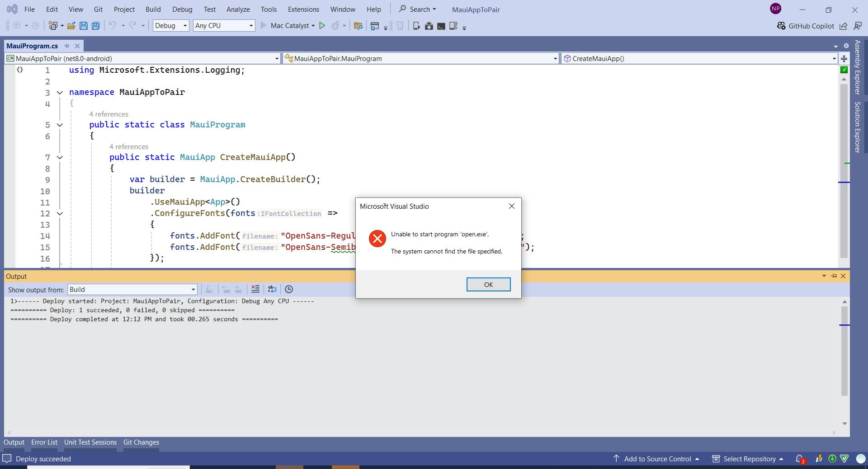
Task: Click the GitHub Copilot button
Action: [x=805, y=26]
